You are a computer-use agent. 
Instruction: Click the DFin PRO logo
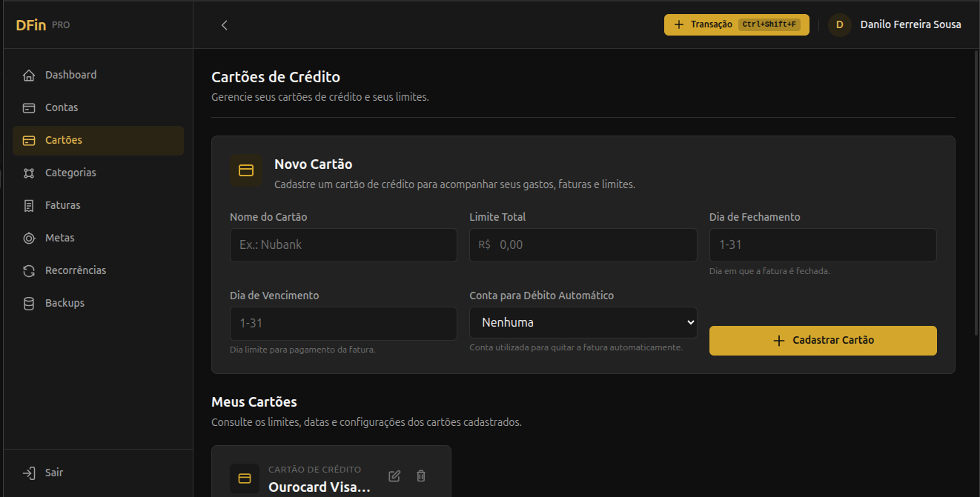pos(43,25)
